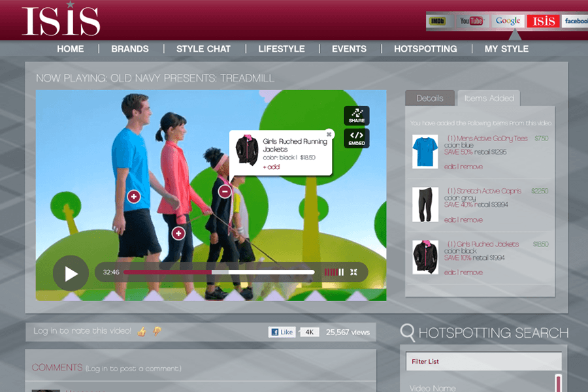Close the Girls Ruched Running Jackets popup
The height and width of the screenshot is (392, 588).
click(x=329, y=135)
